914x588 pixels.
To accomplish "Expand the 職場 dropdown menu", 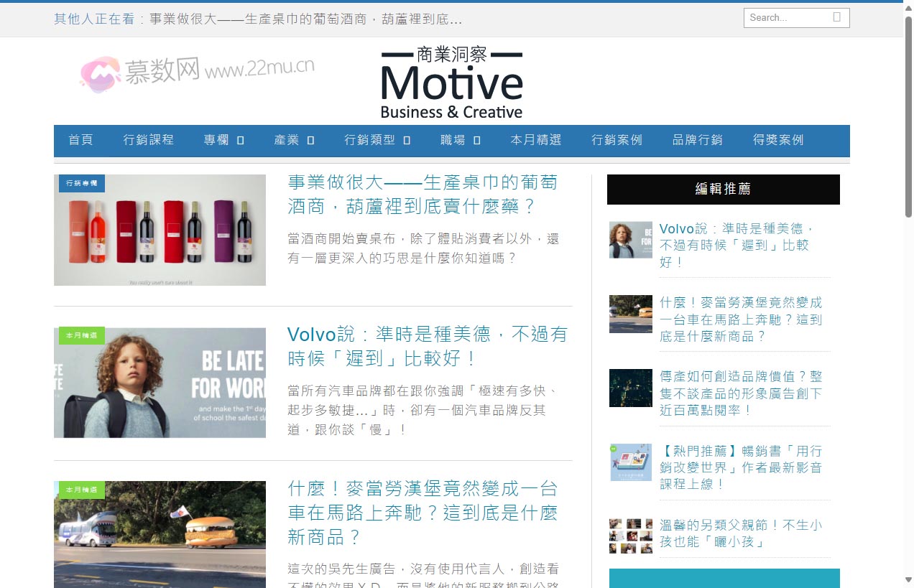I will coord(458,140).
